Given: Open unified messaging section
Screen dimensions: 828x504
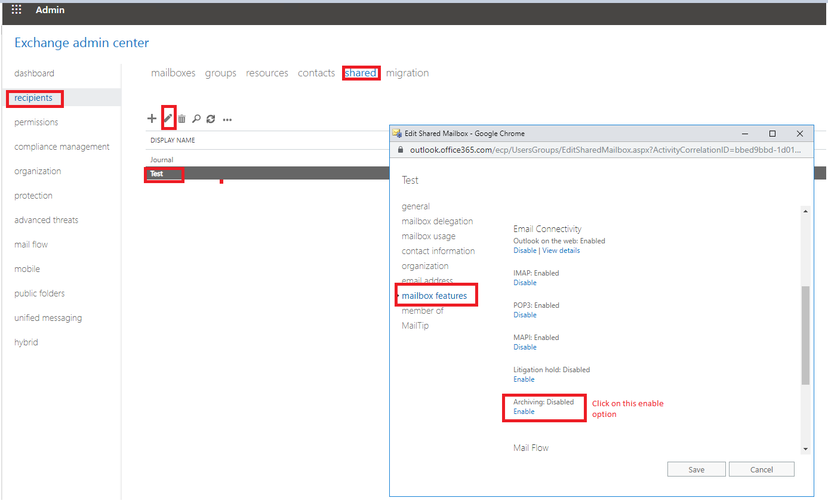Looking at the screenshot, I should tap(48, 318).
